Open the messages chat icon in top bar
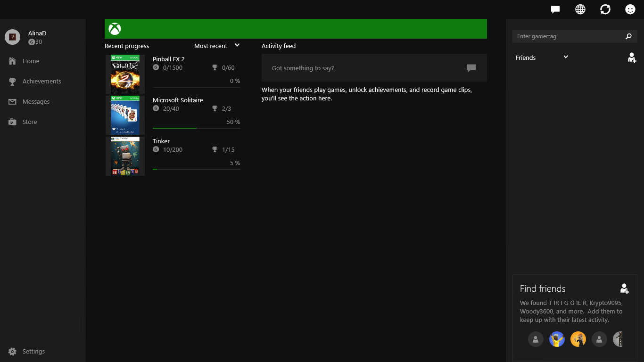Image resolution: width=644 pixels, height=362 pixels. pyautogui.click(x=555, y=9)
